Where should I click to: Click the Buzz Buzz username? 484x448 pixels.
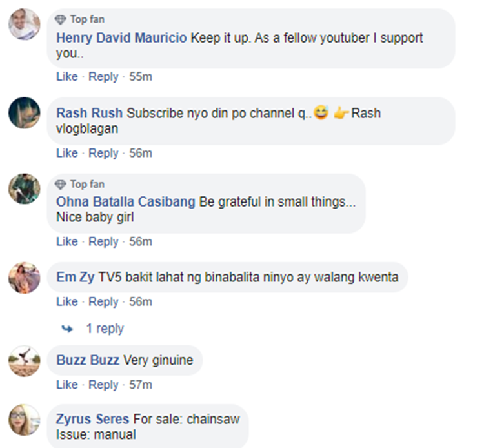pyautogui.click(x=88, y=360)
